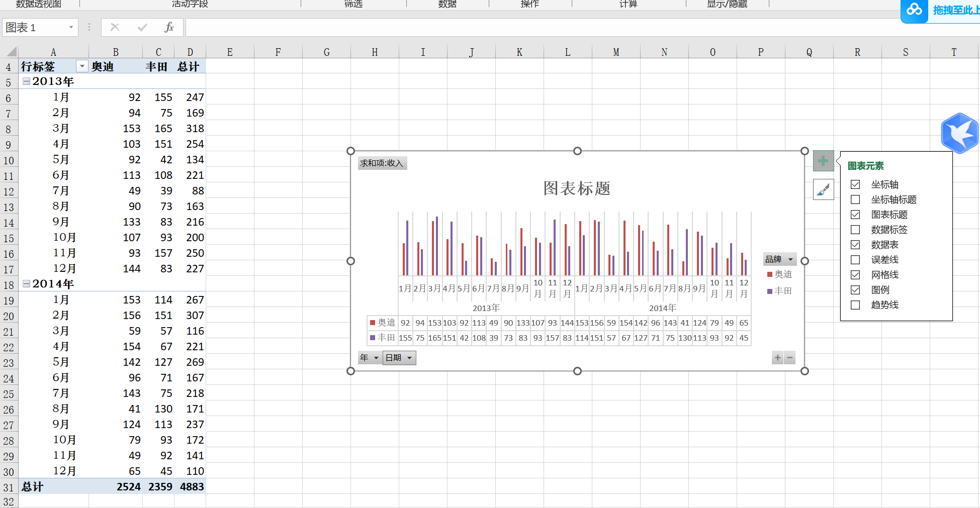Click the 求和项:收入 field button
Image resolution: width=980 pixels, height=508 pixels.
click(x=382, y=163)
